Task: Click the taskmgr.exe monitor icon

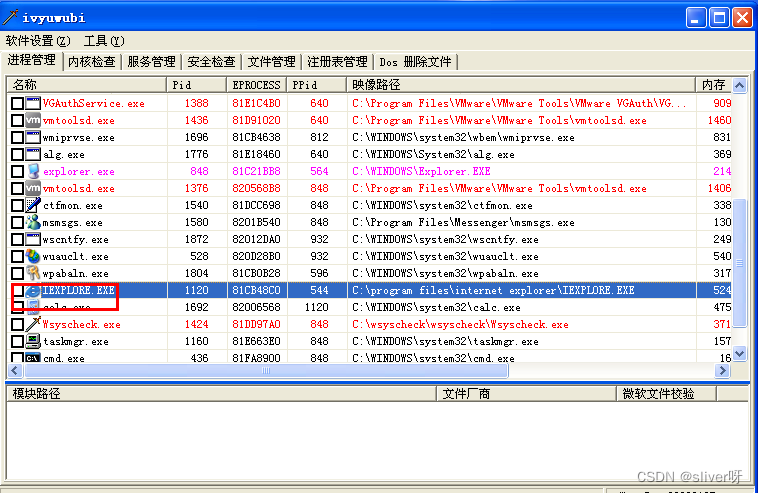Action: [33, 341]
